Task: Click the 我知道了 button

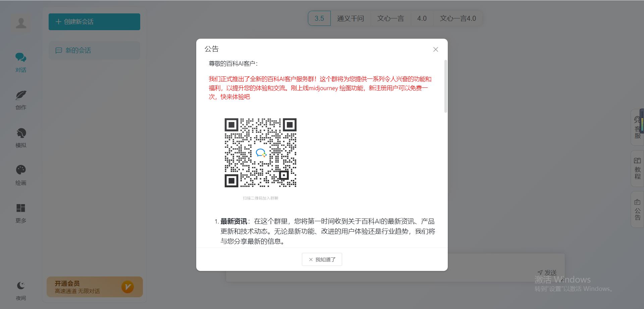Action: point(322,259)
